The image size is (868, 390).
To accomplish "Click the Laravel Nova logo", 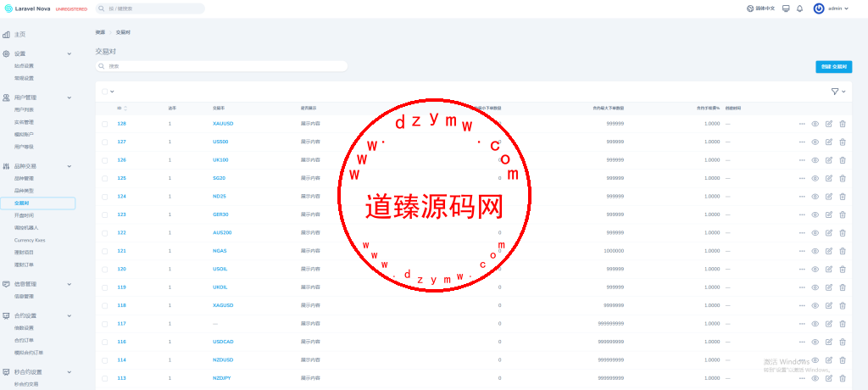I will point(28,8).
